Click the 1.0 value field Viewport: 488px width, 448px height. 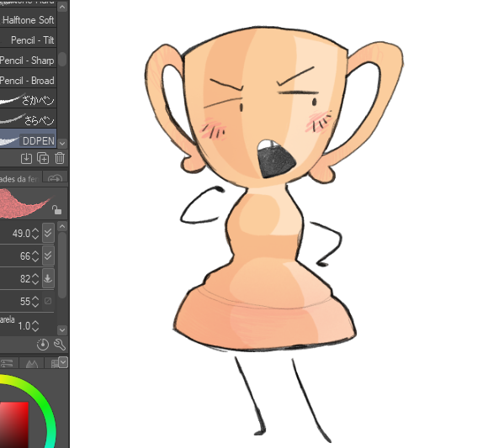pyautogui.click(x=24, y=326)
